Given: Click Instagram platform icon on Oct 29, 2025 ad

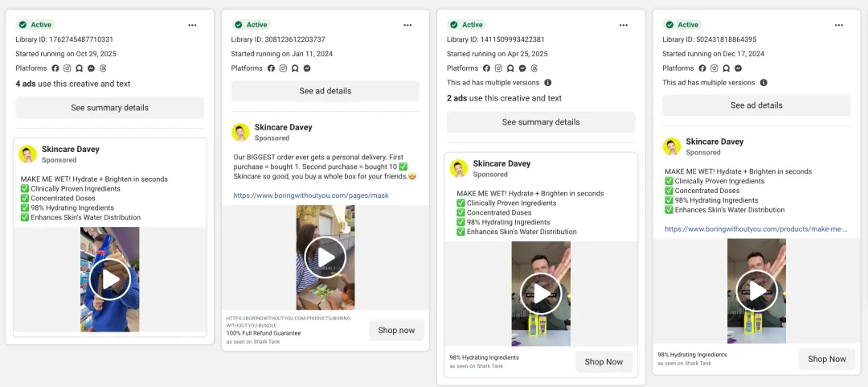Looking at the screenshot, I should coord(67,68).
